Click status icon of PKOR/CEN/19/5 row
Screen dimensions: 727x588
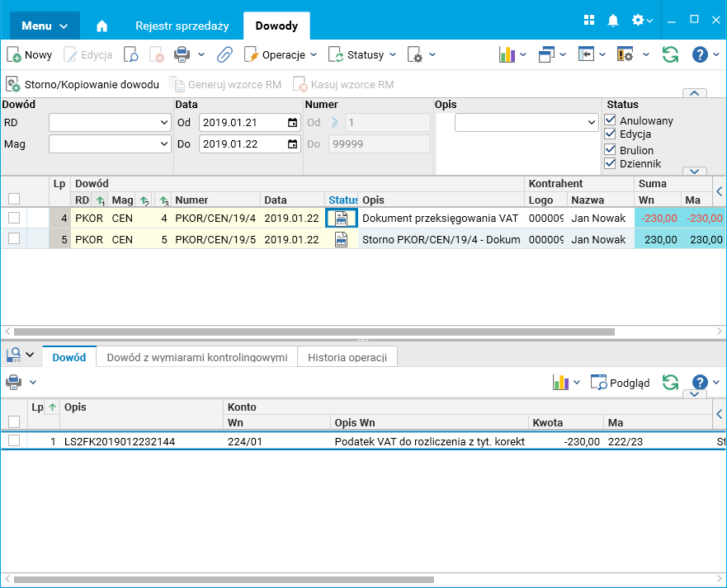pos(342,239)
